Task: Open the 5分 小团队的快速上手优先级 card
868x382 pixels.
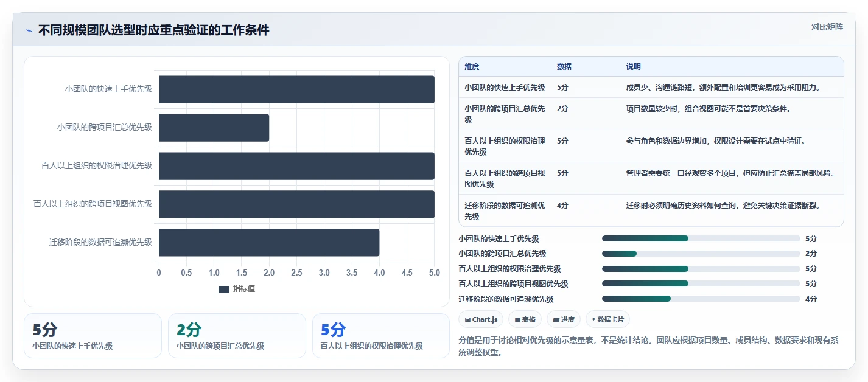Action: (x=93, y=336)
